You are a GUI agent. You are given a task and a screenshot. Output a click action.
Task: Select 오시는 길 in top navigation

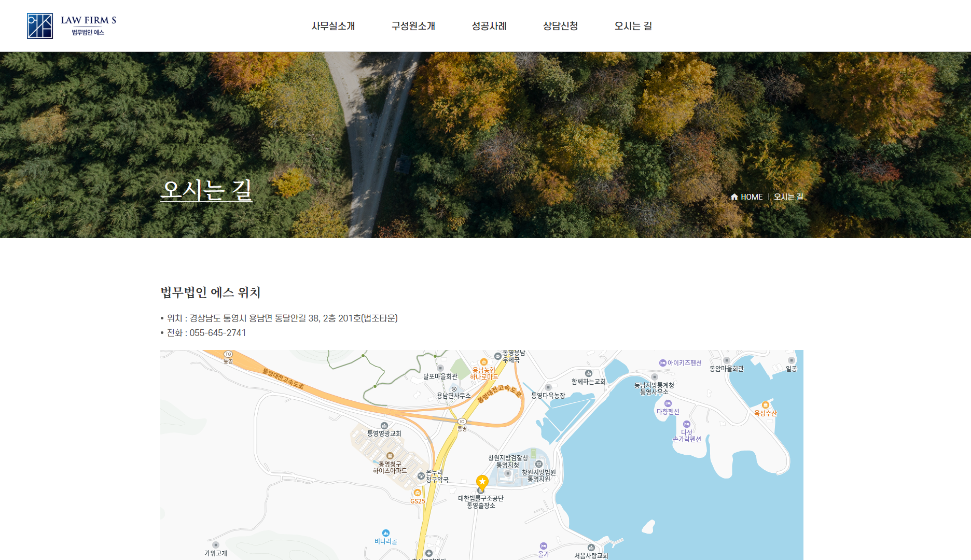(633, 26)
